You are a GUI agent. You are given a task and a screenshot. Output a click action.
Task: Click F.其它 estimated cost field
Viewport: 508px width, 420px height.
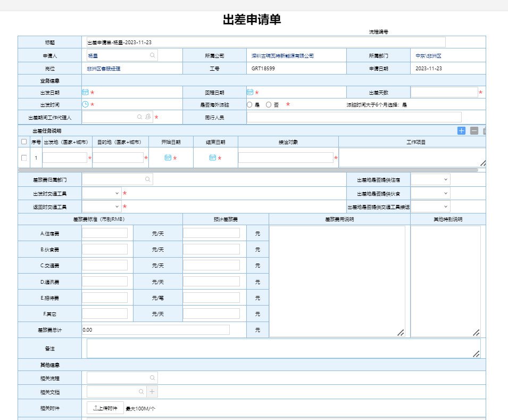(x=211, y=314)
